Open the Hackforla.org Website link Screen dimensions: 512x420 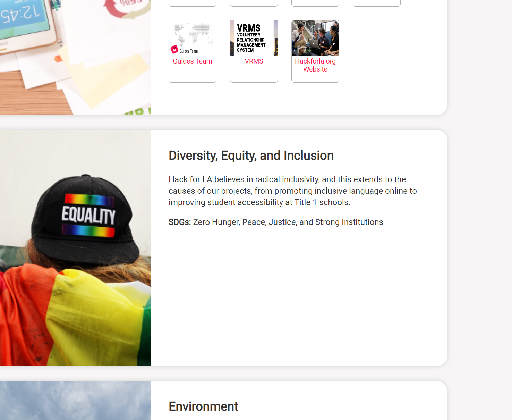coord(315,65)
